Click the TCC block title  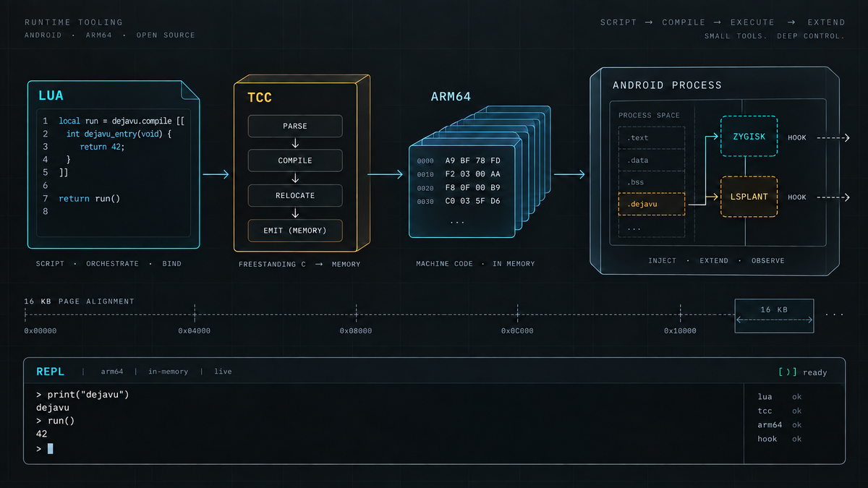click(260, 97)
